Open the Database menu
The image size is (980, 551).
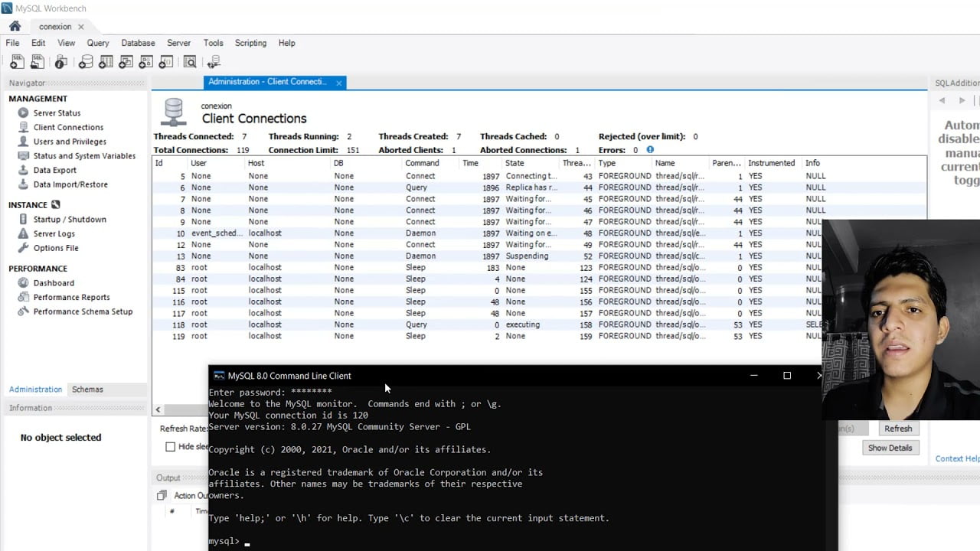(x=138, y=43)
